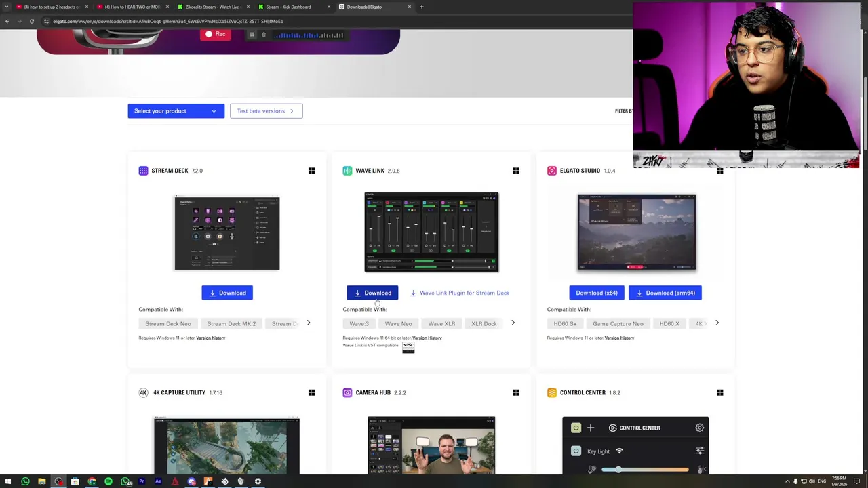Click the Camera Hub preview thumbnail
The height and width of the screenshot is (488, 868).
431,445
